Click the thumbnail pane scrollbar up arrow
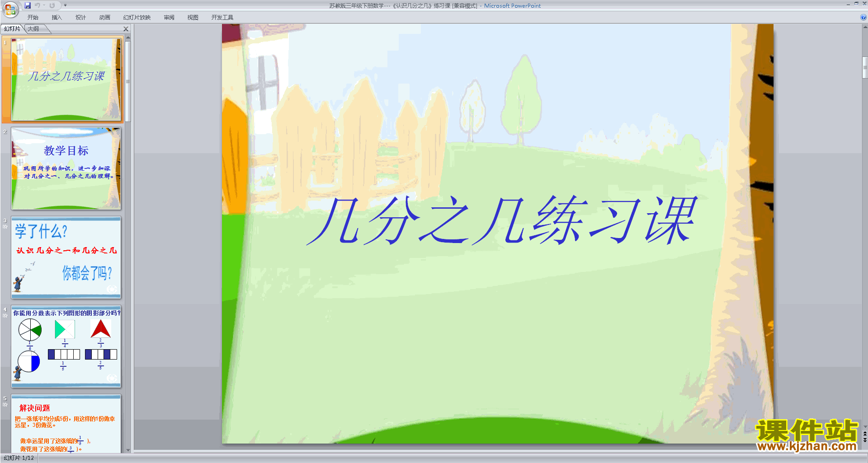 [128, 37]
